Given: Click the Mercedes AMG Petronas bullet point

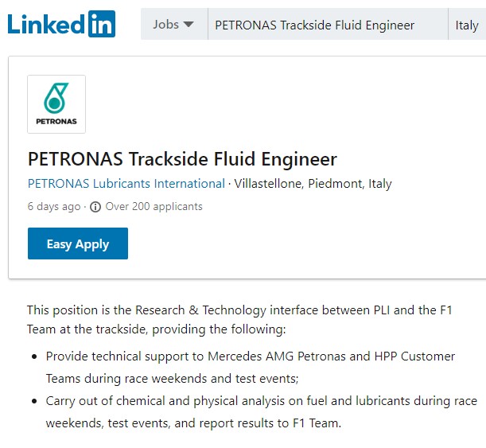Looking at the screenshot, I should tap(251, 368).
